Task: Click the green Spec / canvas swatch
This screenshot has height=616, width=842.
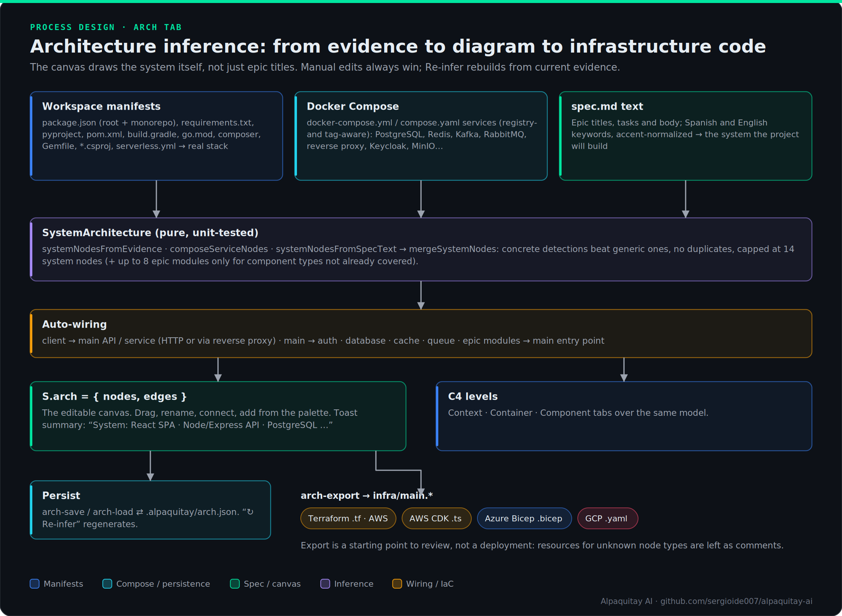Action: coord(235,584)
